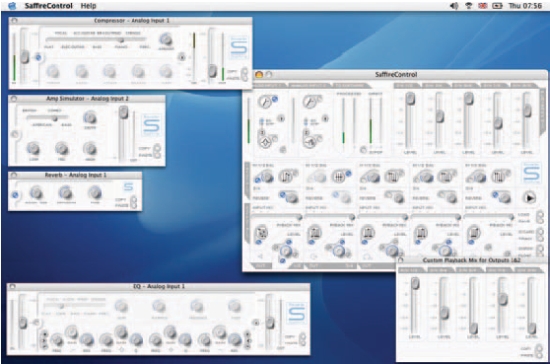The height and width of the screenshot is (364, 550).
Task: Click the fourth fader in Custom Playback Mix
Action: click(x=503, y=299)
